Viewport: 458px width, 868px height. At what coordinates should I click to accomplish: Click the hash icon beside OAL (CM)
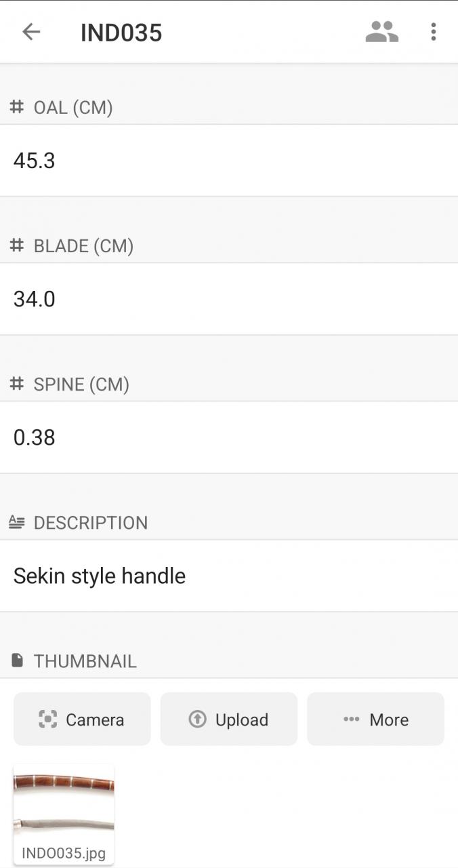coord(17,107)
